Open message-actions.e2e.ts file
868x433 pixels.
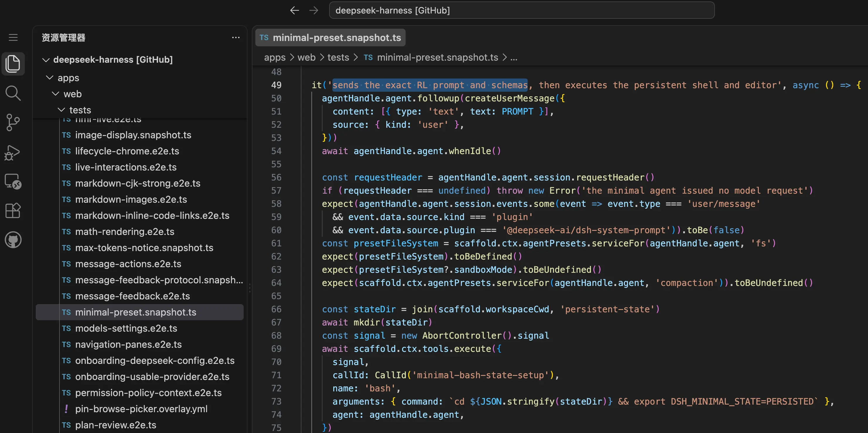(x=139, y=264)
